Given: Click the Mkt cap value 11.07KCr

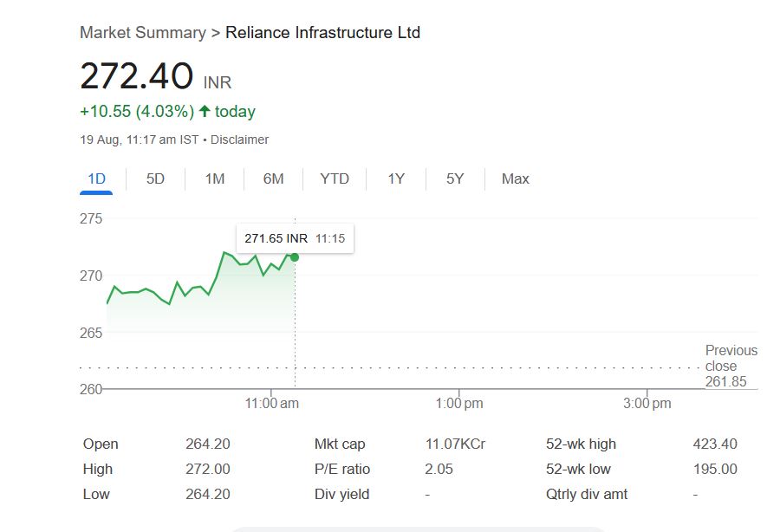Looking at the screenshot, I should tap(455, 444).
